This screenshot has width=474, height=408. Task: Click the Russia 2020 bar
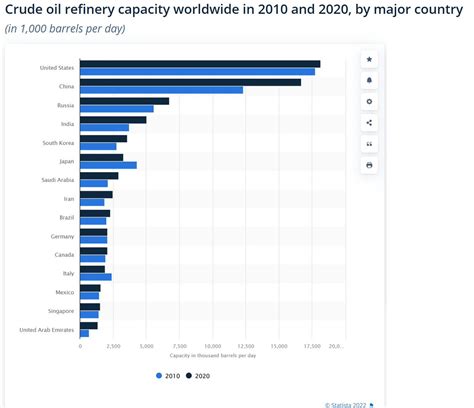(124, 101)
